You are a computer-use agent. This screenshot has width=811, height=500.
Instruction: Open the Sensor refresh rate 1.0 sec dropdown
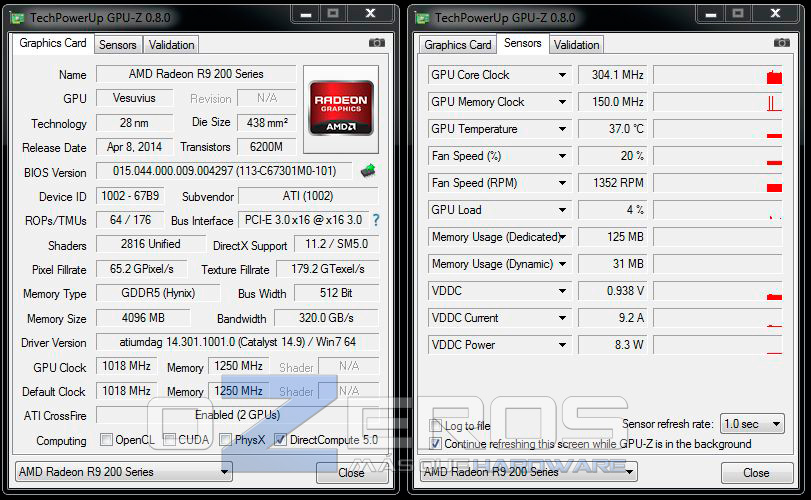[752, 424]
